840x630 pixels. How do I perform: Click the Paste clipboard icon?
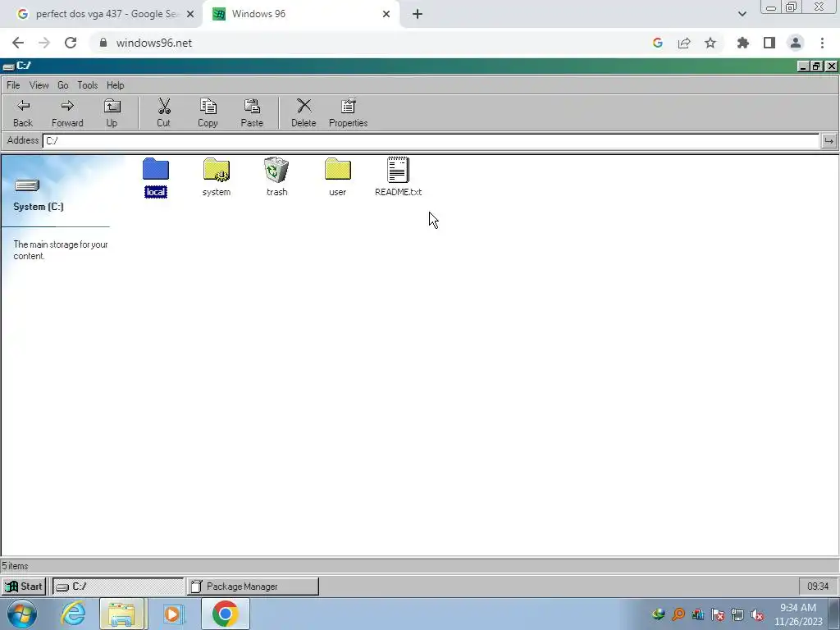point(252,113)
